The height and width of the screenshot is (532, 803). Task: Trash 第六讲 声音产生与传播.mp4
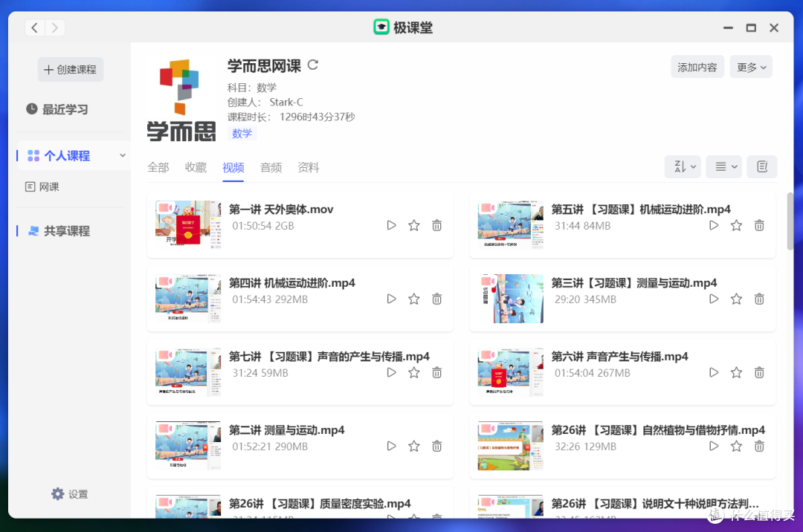coord(759,372)
